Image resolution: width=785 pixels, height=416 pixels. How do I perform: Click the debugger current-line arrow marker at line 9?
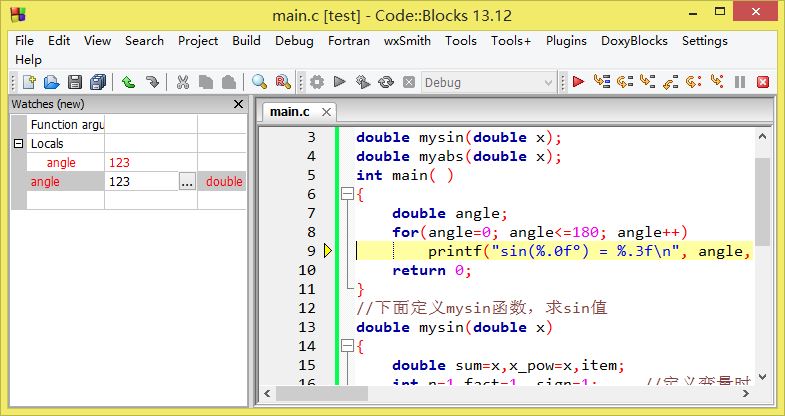pos(328,251)
